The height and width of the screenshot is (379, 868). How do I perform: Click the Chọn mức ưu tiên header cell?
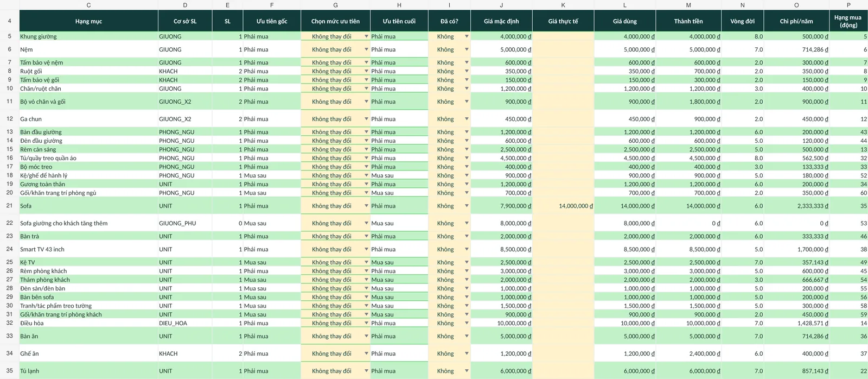pos(335,21)
